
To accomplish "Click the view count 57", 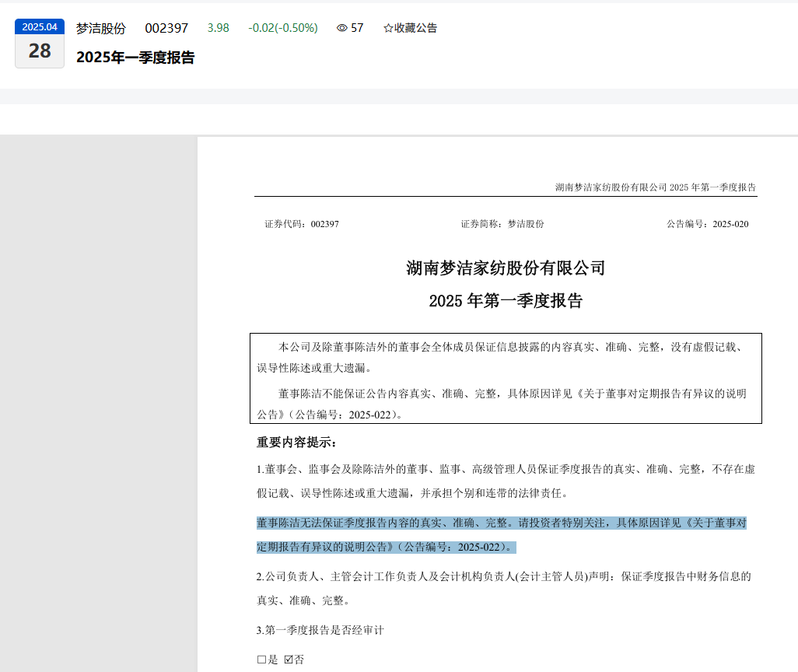I will click(x=357, y=28).
